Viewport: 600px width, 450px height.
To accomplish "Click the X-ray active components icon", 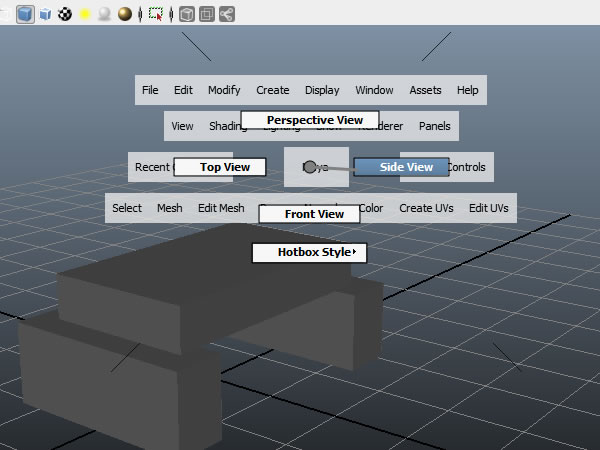I will (x=206, y=14).
